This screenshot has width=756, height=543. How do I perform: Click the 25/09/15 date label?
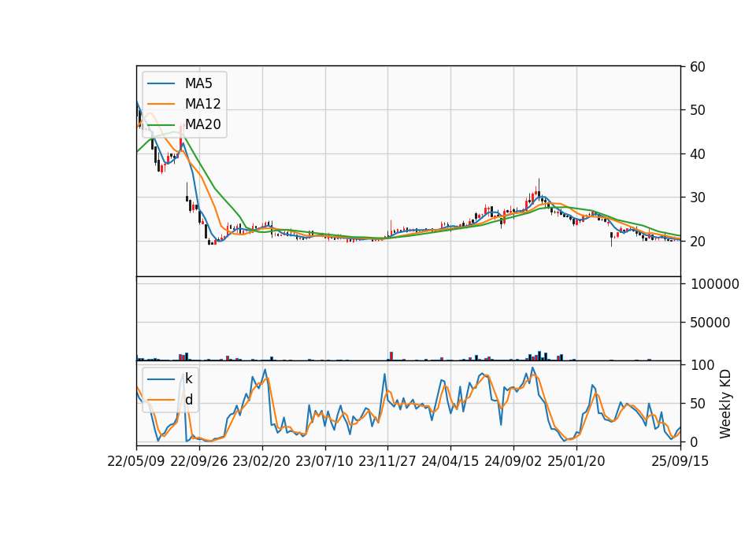[x=680, y=461]
